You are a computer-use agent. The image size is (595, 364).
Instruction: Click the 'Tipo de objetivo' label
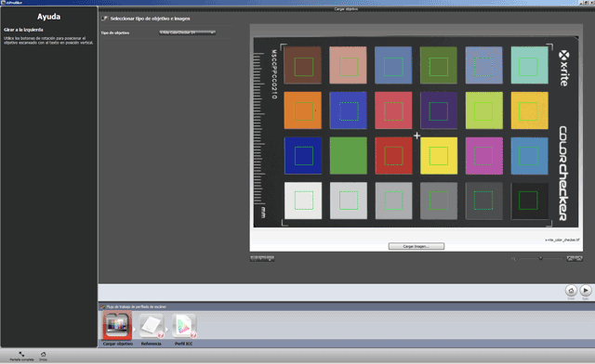pos(115,33)
